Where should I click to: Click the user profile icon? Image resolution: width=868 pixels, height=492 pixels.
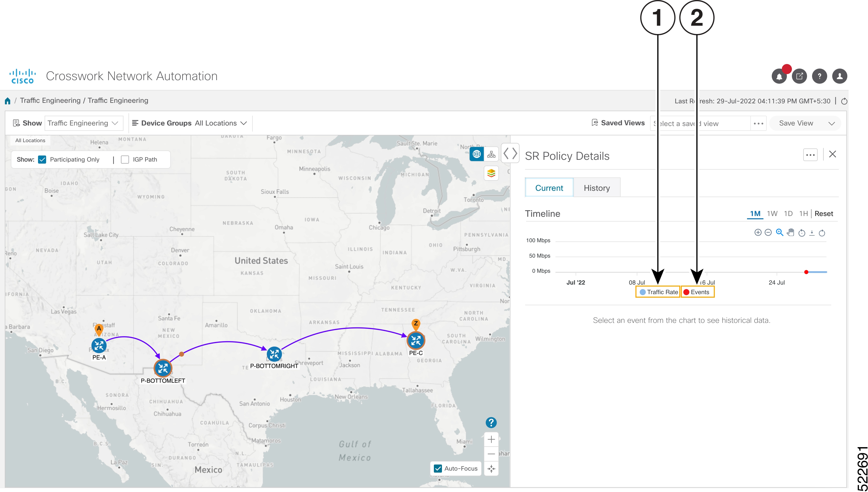tap(840, 76)
